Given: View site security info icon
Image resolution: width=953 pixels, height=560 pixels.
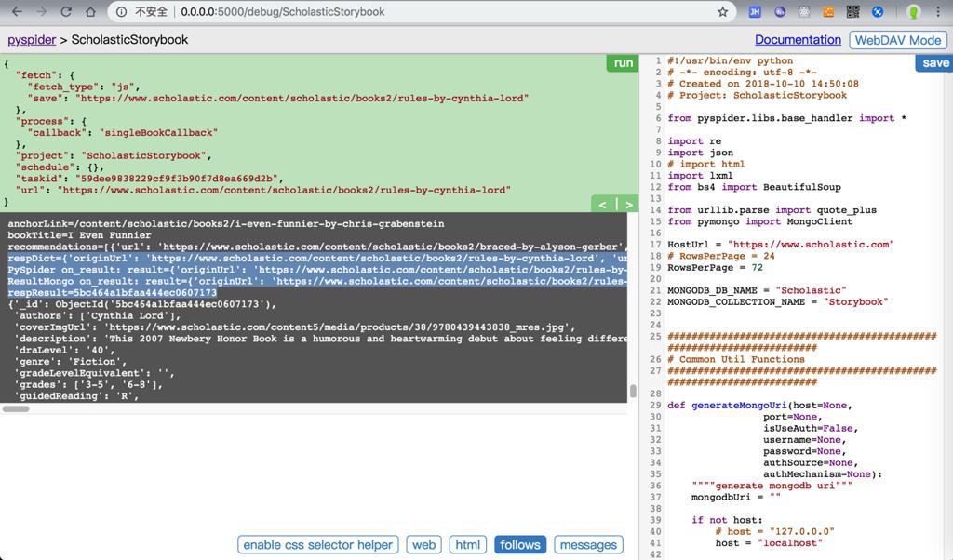Looking at the screenshot, I should tap(122, 11).
